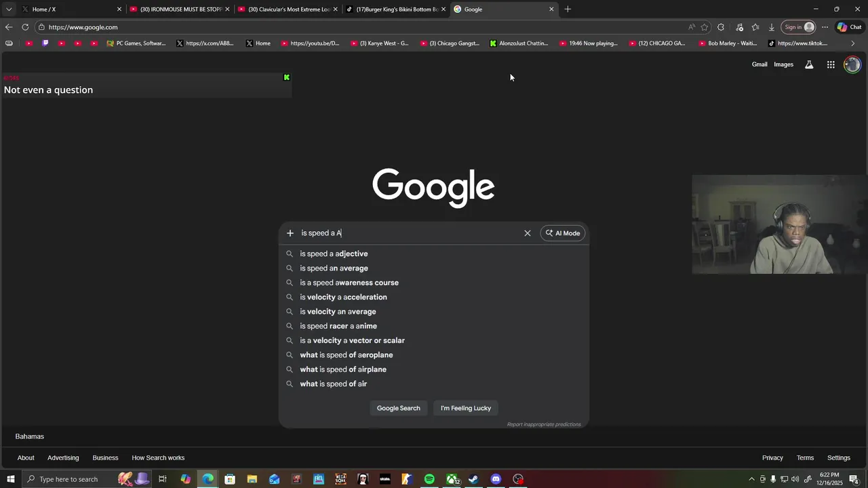The height and width of the screenshot is (488, 868).
Task: Show hidden system tray icons
Action: pos(751,479)
